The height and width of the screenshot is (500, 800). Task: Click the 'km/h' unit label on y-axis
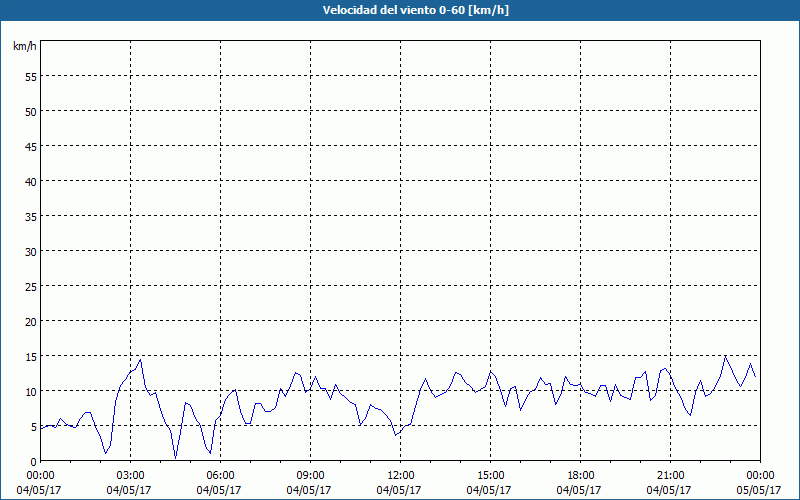tap(24, 46)
